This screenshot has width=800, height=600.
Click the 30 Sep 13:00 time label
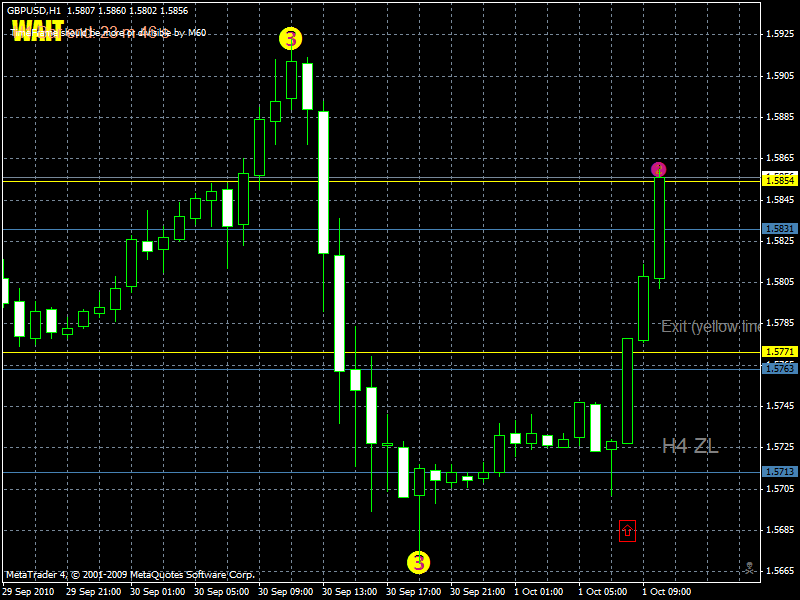(349, 592)
